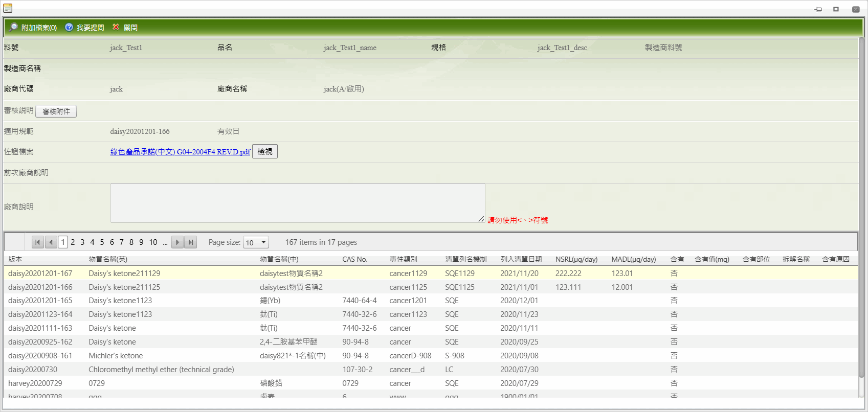Go to page 5 in pager
Viewport: 868px width, 412px height.
(x=102, y=242)
